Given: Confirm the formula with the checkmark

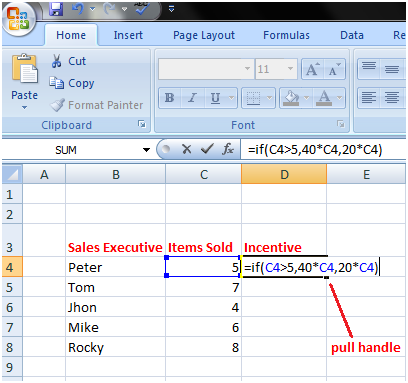Looking at the screenshot, I should (x=207, y=149).
